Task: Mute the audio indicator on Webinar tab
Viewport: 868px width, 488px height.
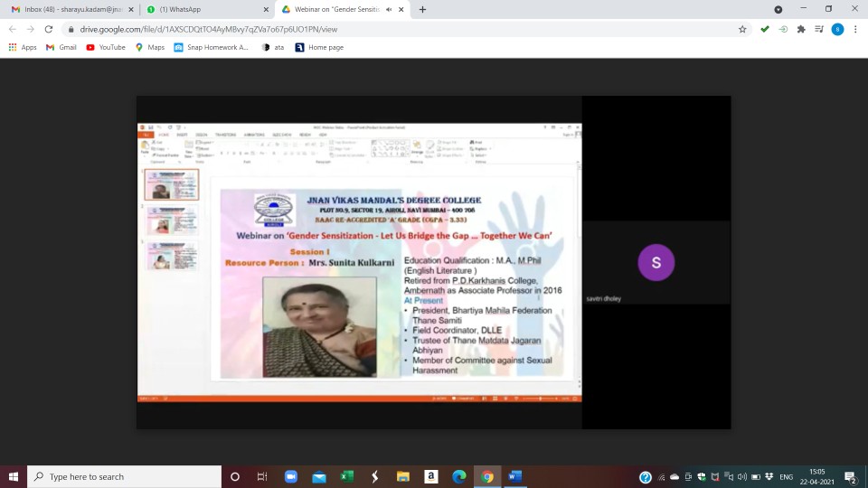Action: (x=389, y=9)
